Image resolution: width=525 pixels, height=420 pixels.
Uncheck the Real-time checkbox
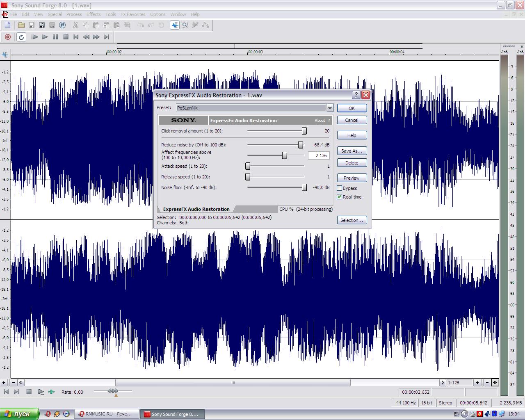(340, 197)
